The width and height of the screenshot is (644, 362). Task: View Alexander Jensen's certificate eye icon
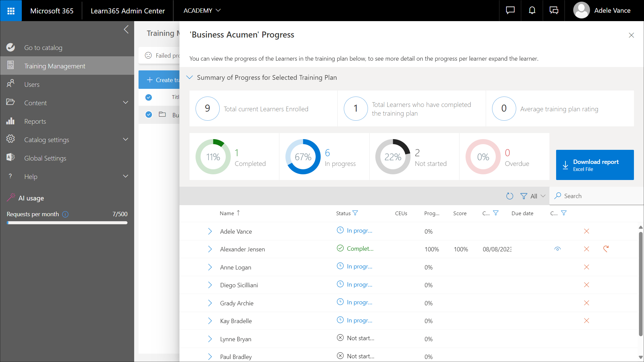coord(557,249)
